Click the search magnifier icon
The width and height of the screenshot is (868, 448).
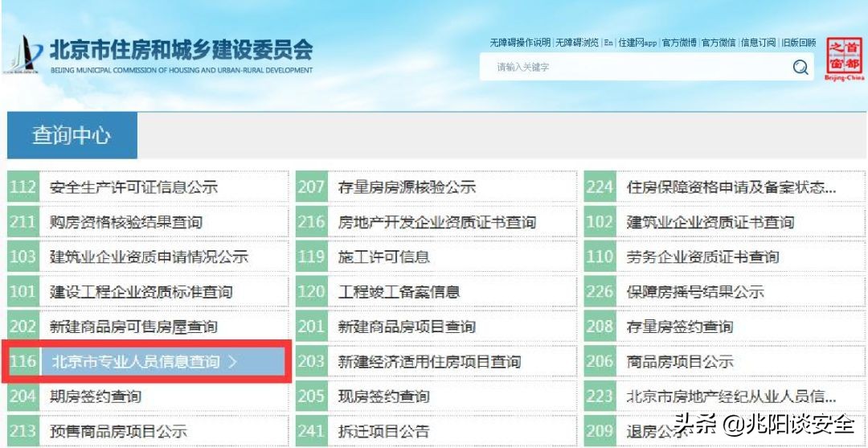tap(800, 67)
